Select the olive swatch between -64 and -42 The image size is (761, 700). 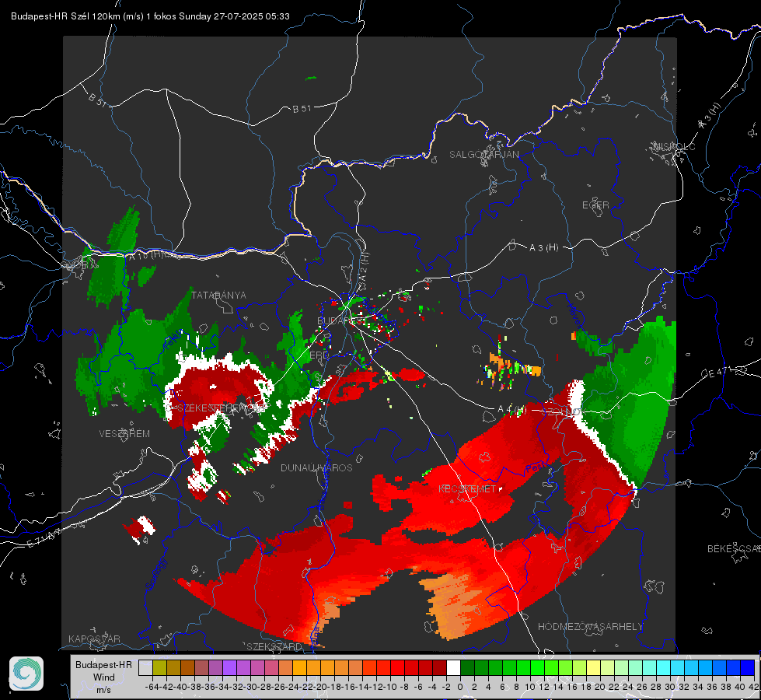tap(159, 667)
